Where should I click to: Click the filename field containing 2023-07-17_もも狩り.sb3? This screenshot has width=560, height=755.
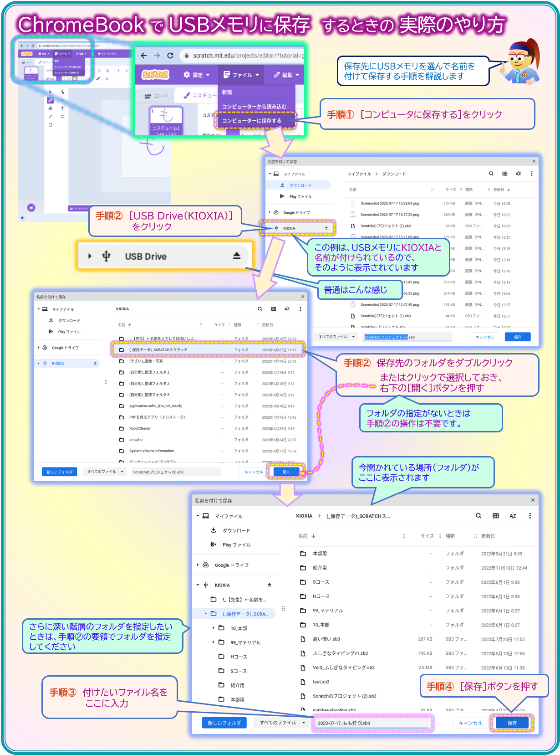click(372, 723)
